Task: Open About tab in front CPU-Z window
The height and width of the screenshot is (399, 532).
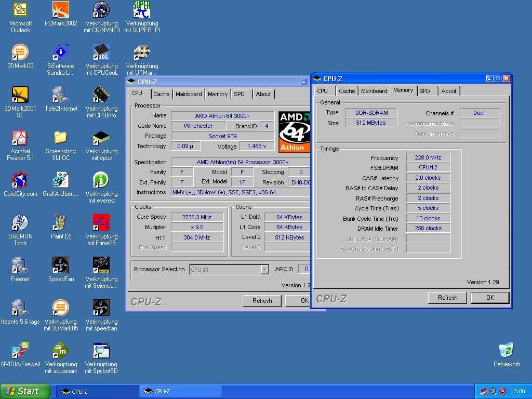Action: pyautogui.click(x=449, y=91)
